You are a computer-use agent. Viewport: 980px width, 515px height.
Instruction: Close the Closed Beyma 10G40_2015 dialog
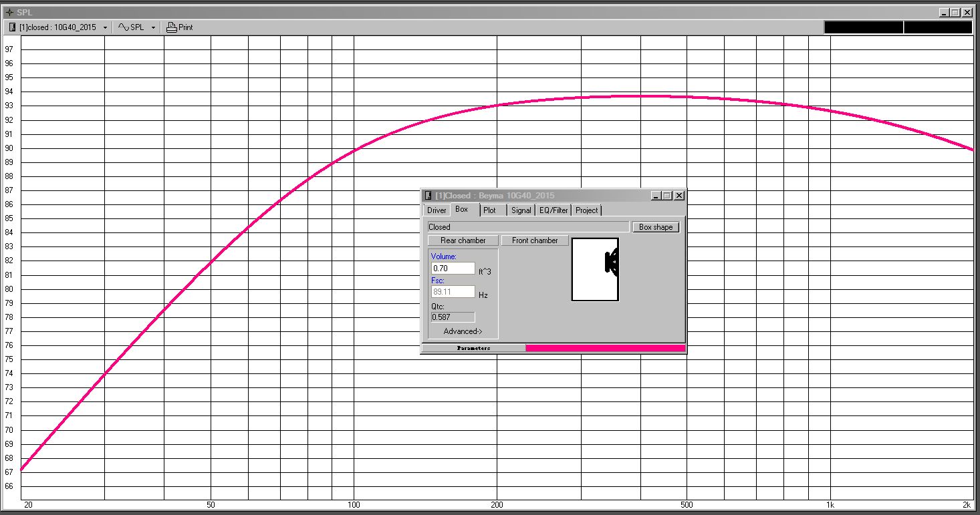coord(679,196)
